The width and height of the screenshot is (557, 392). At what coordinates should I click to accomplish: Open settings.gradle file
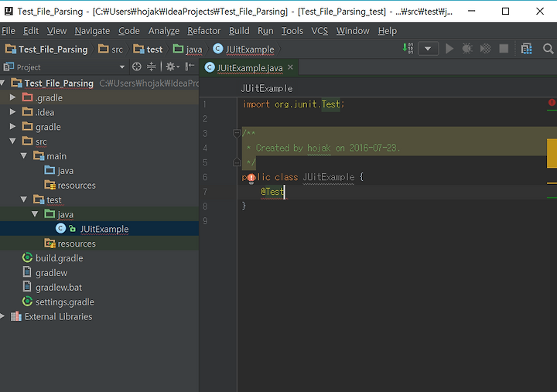click(x=58, y=302)
